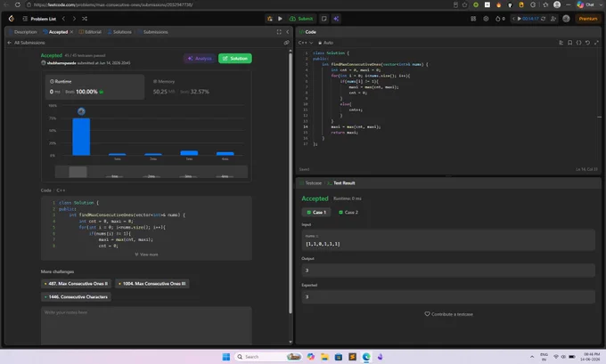Click the streak flame counter

coord(500,19)
